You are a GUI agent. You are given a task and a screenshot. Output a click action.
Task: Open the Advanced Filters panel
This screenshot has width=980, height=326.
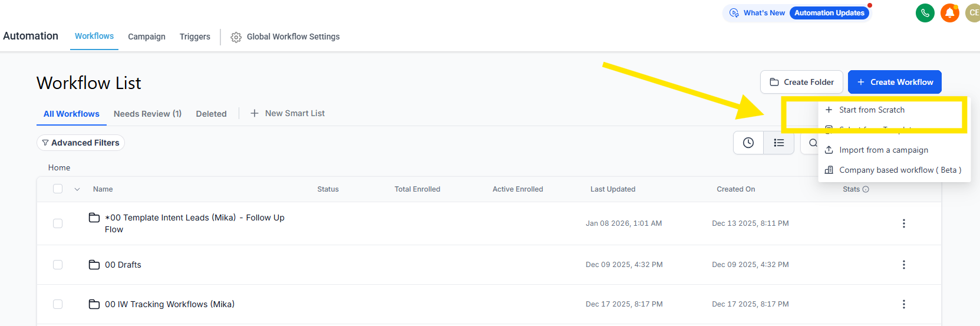tap(81, 143)
